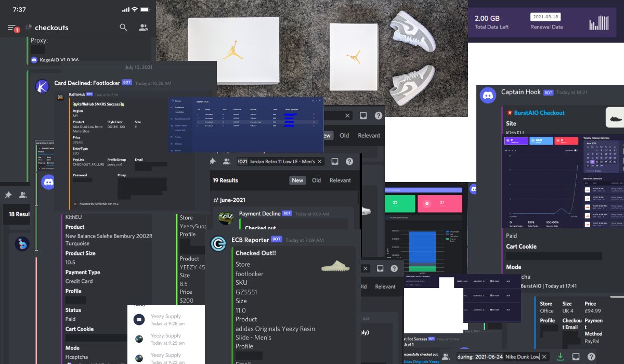Click the Captain Hook username
This screenshot has width=624, height=364.
(x=521, y=92)
